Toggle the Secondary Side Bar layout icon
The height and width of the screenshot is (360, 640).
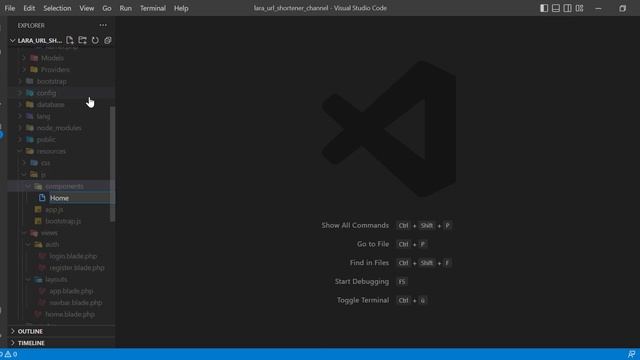[567, 8]
